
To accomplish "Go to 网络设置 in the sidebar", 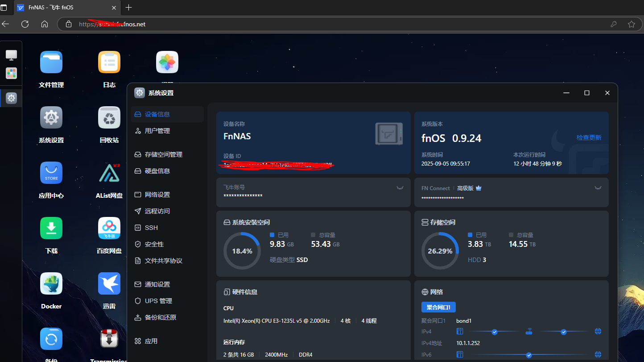I will tap(157, 195).
